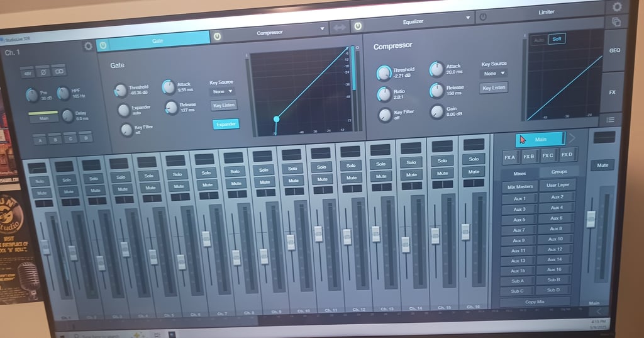
Task: Click the Gate Expander range knob
Action: pyautogui.click(x=124, y=110)
